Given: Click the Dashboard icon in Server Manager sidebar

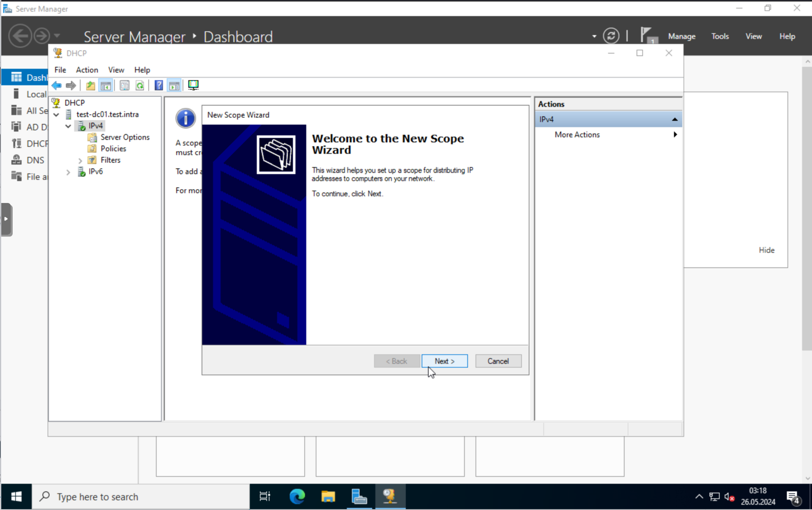Looking at the screenshot, I should pyautogui.click(x=16, y=77).
